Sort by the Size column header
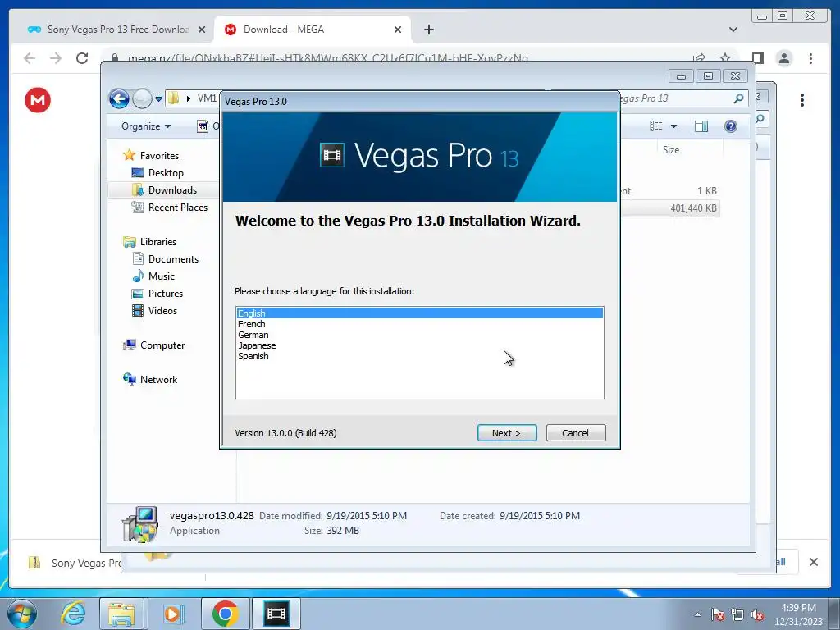 click(x=671, y=150)
